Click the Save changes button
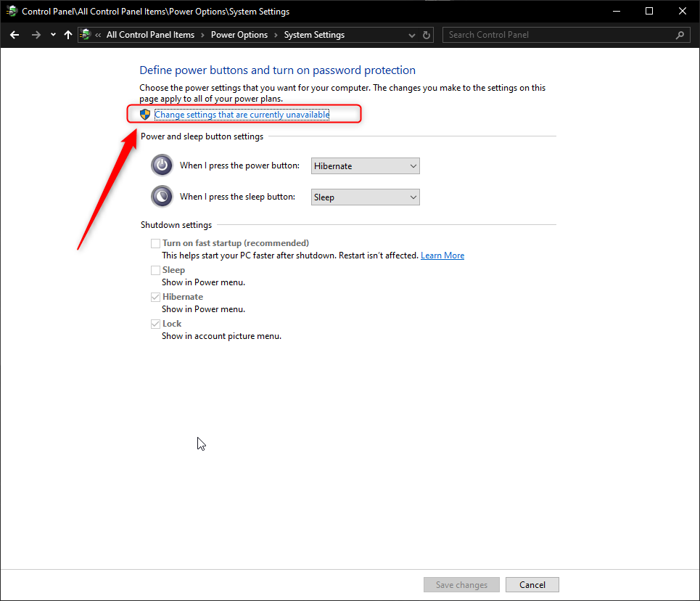The image size is (700, 601). pos(461,584)
